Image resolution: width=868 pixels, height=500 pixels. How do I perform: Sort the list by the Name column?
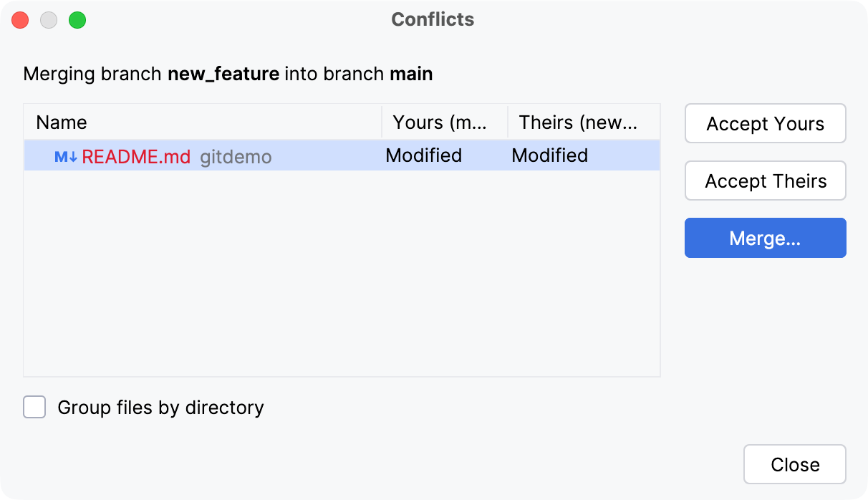point(61,122)
